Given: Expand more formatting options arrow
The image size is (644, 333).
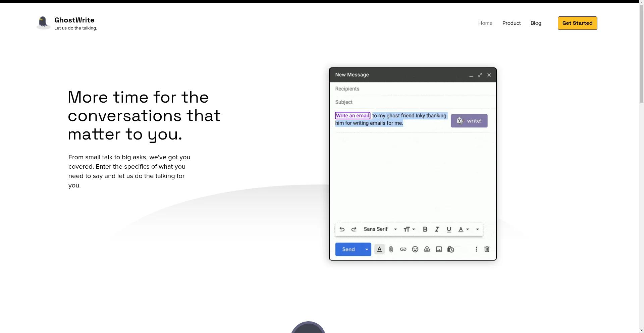Looking at the screenshot, I should coord(477,229).
